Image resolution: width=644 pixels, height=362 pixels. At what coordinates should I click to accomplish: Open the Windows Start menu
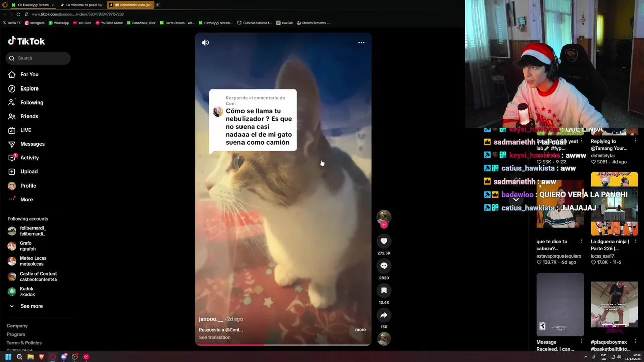pos(8,357)
